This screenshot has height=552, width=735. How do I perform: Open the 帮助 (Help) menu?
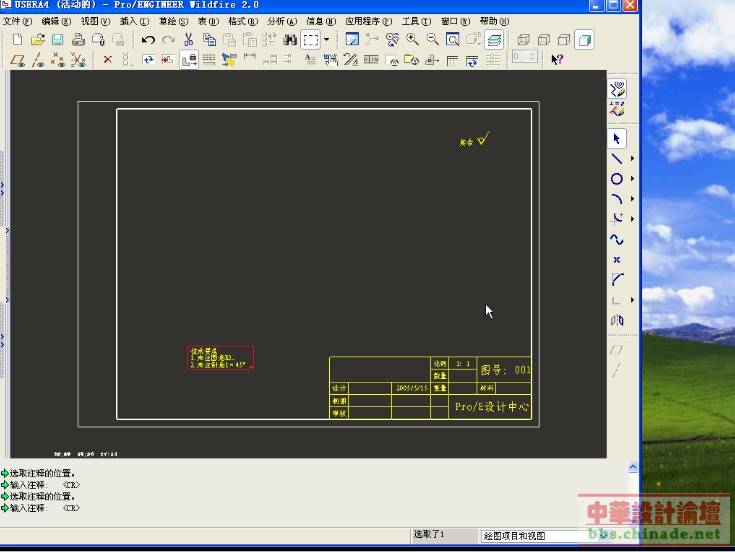[x=492, y=20]
